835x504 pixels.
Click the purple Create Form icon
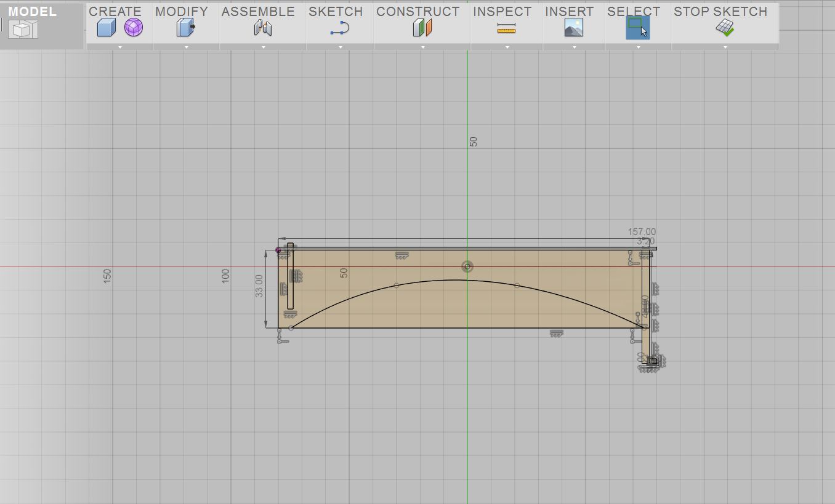pyautogui.click(x=134, y=28)
